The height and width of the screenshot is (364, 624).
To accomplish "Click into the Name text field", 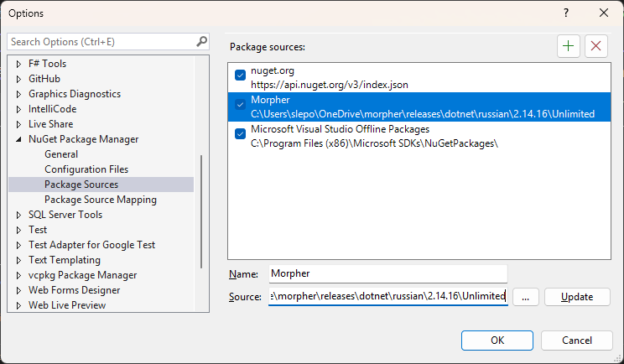I will pyautogui.click(x=387, y=273).
